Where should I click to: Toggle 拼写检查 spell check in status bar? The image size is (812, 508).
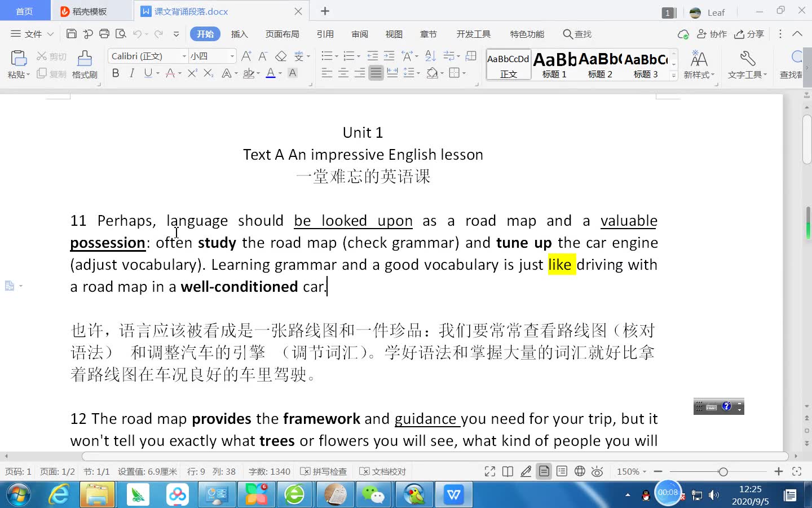(324, 471)
